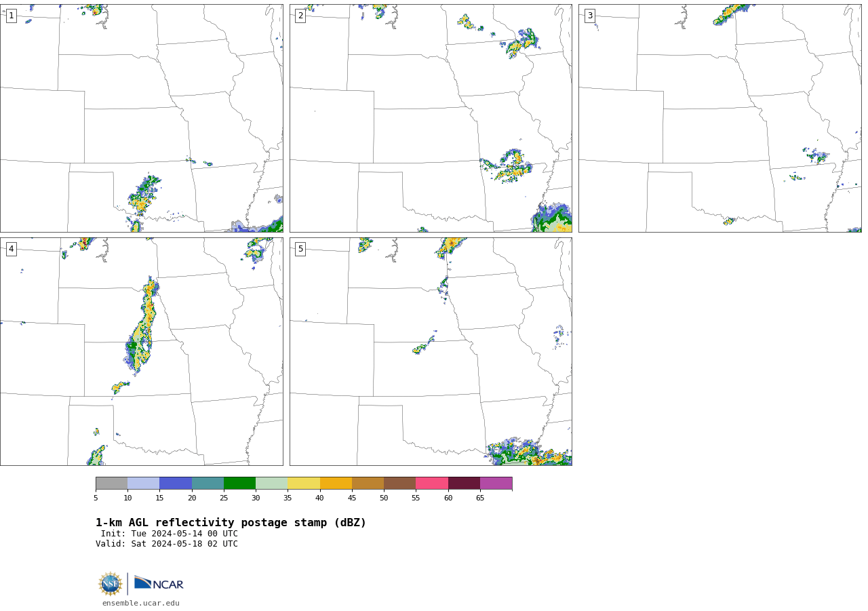The image size is (868, 611).
Task: Click the number 1 panel label
Action: coord(12,16)
